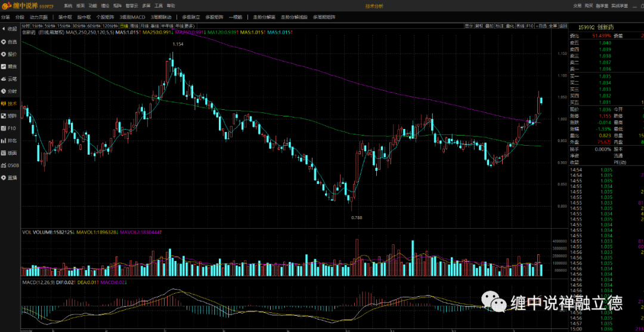
Task: Open 分时 intraday view in sidebar
Action: [x=9, y=91]
